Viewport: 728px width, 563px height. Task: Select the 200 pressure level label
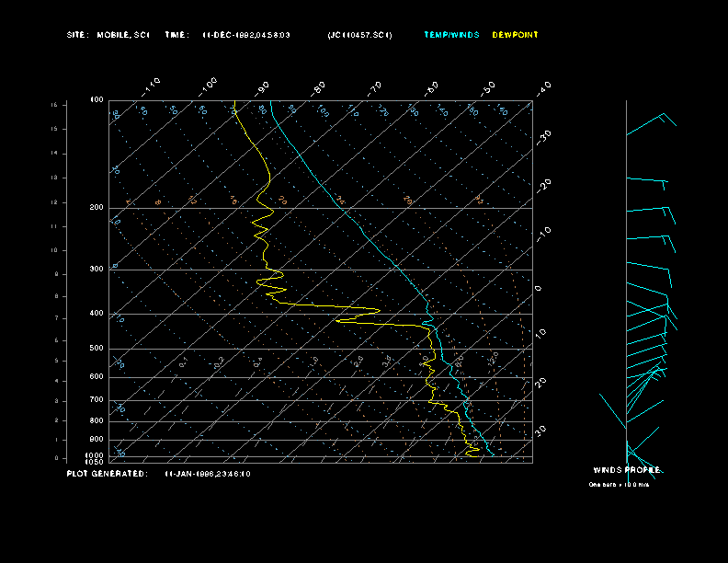coord(96,208)
